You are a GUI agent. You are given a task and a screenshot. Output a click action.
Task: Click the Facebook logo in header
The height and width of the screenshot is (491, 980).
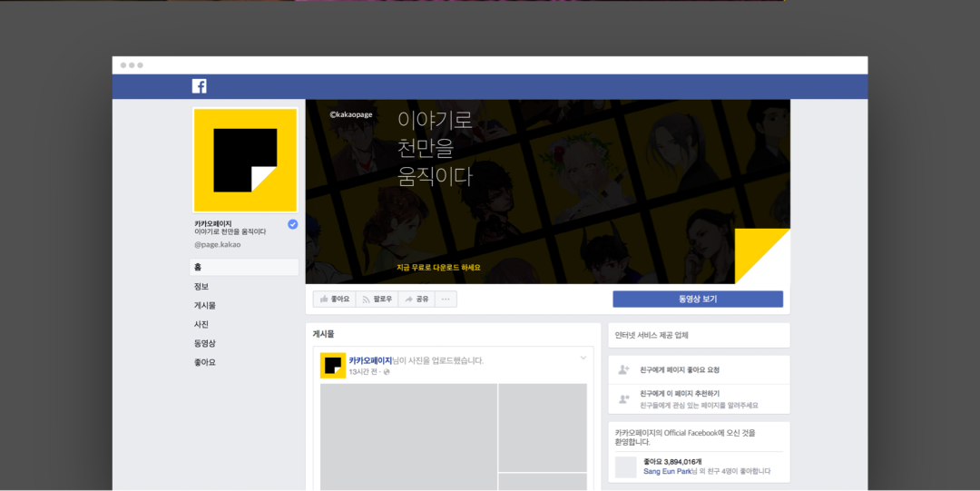200,86
